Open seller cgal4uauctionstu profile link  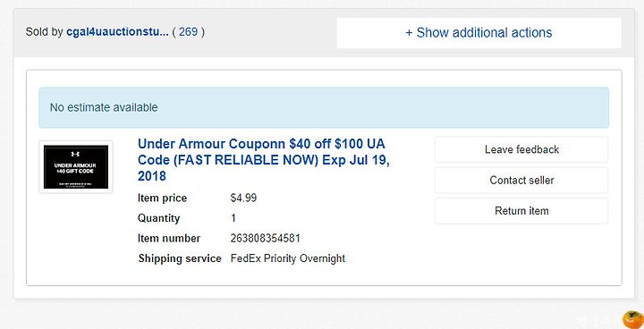(x=117, y=32)
